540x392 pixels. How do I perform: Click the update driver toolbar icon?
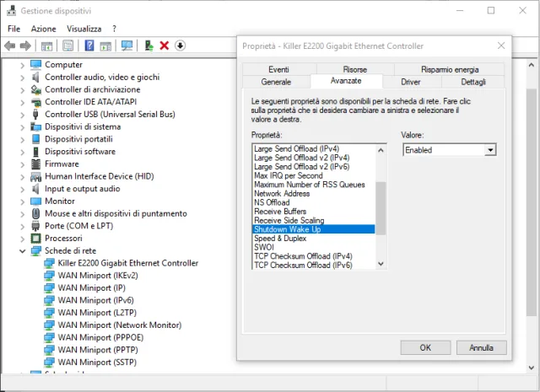[148, 46]
